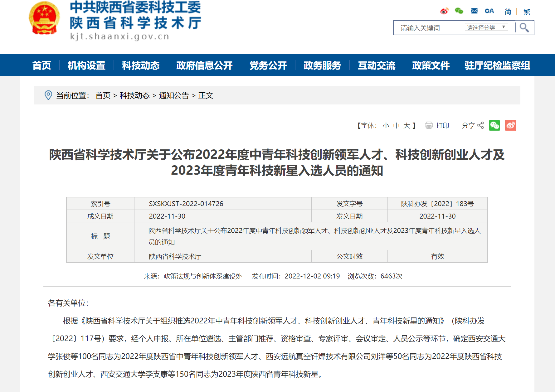This screenshot has height=392, width=555.
Task: Open the 党务公开 nav menu
Action: (268, 65)
